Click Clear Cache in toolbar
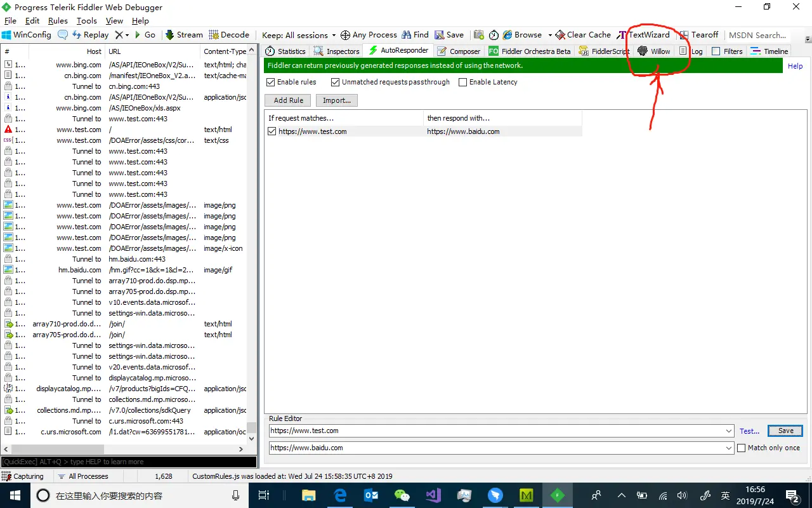The image size is (812, 508). pyautogui.click(x=583, y=35)
